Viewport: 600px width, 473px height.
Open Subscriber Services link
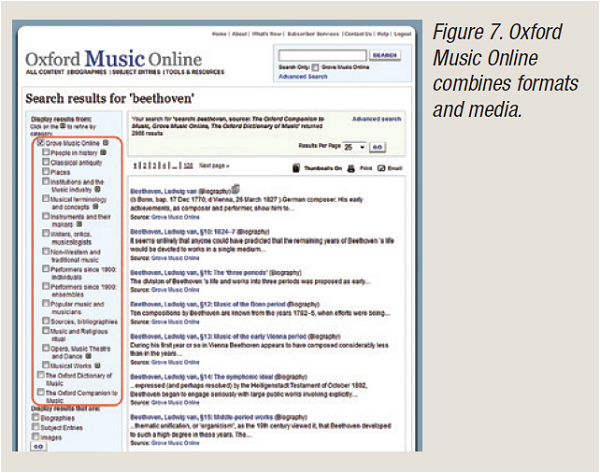pos(313,34)
